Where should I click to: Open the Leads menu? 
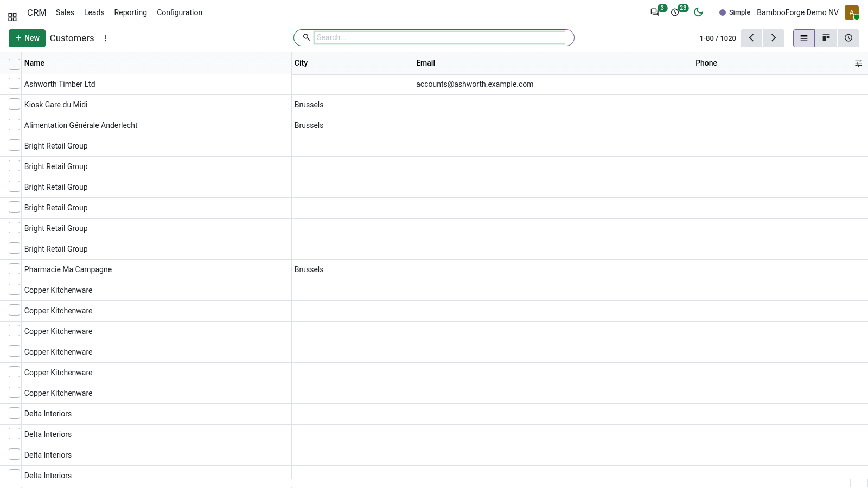[94, 12]
